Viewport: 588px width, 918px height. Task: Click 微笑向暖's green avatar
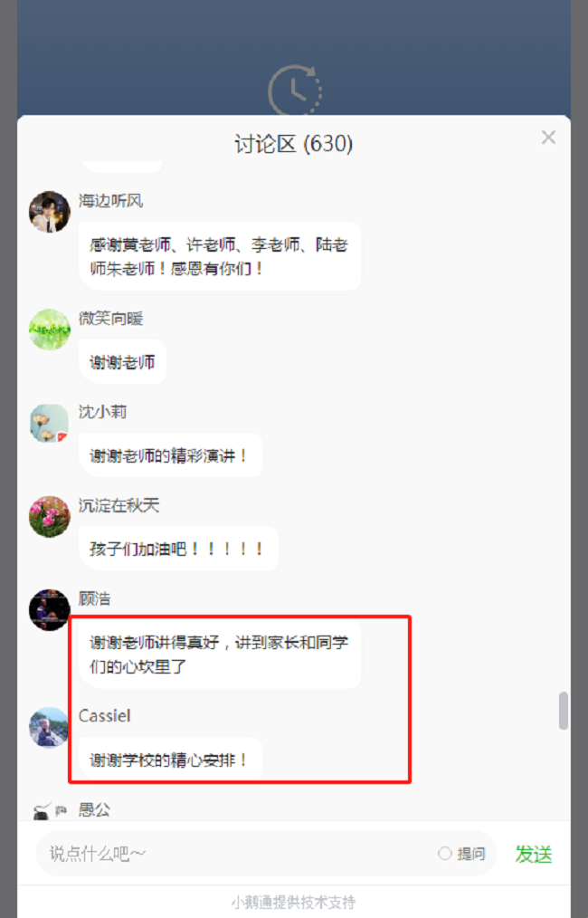pyautogui.click(x=50, y=329)
